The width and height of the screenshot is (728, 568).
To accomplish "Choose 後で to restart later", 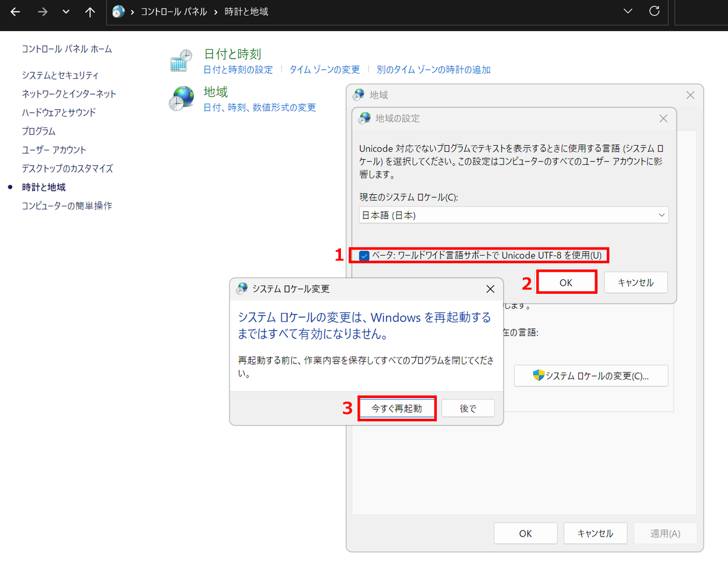I will click(468, 408).
